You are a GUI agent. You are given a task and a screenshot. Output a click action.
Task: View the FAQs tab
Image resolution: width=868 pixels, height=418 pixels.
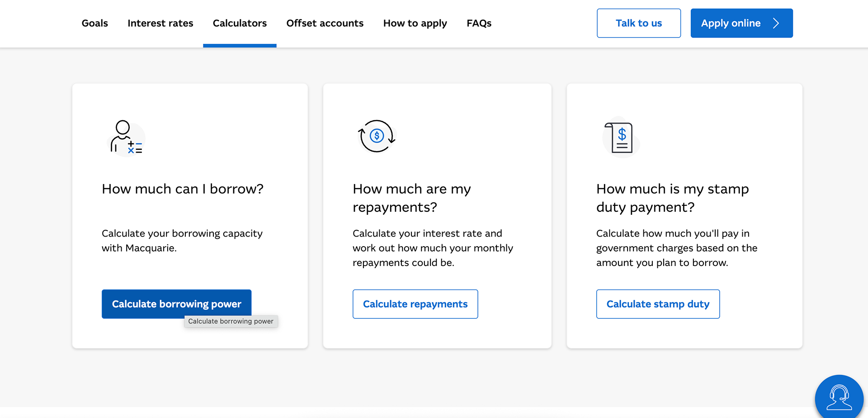(x=479, y=23)
